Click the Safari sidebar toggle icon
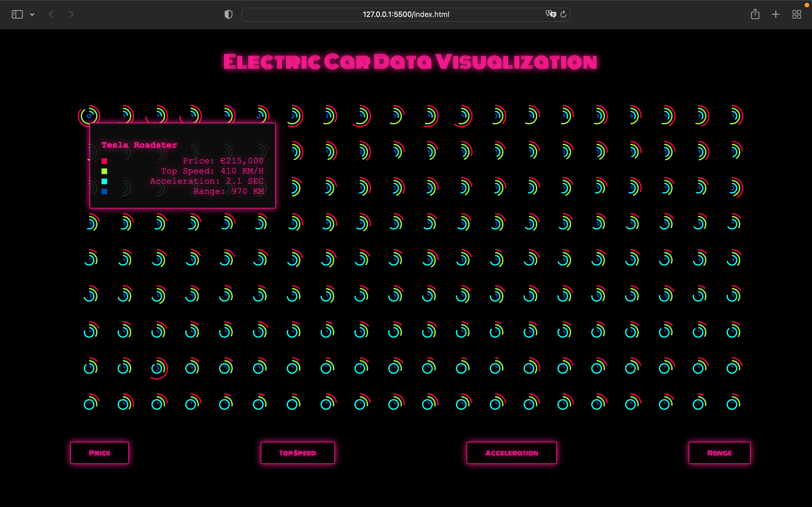The image size is (812, 507). [x=17, y=14]
